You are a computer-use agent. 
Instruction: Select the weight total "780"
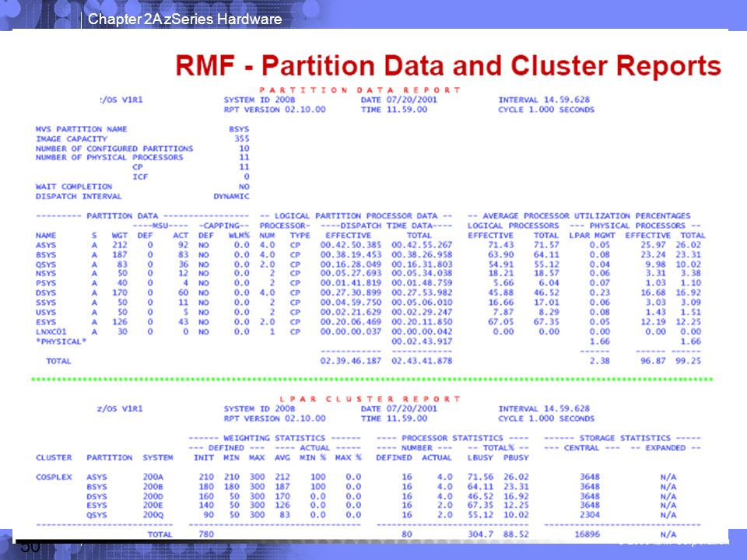pos(206,534)
